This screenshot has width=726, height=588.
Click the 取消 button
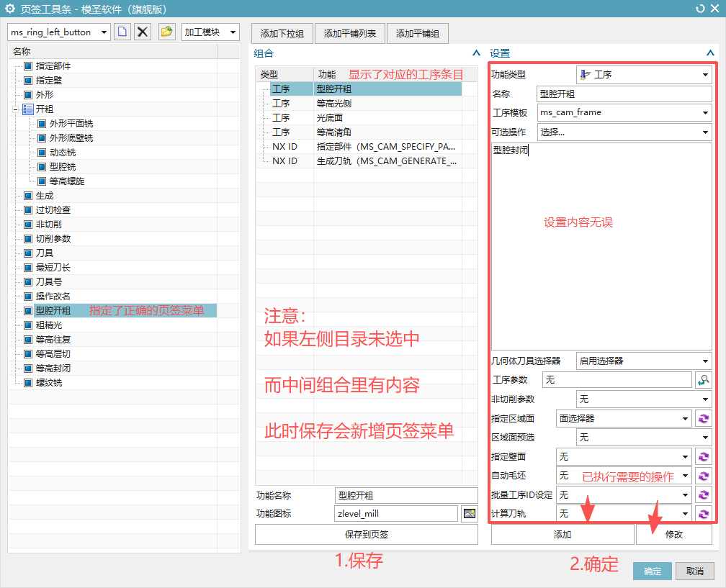coord(695,571)
